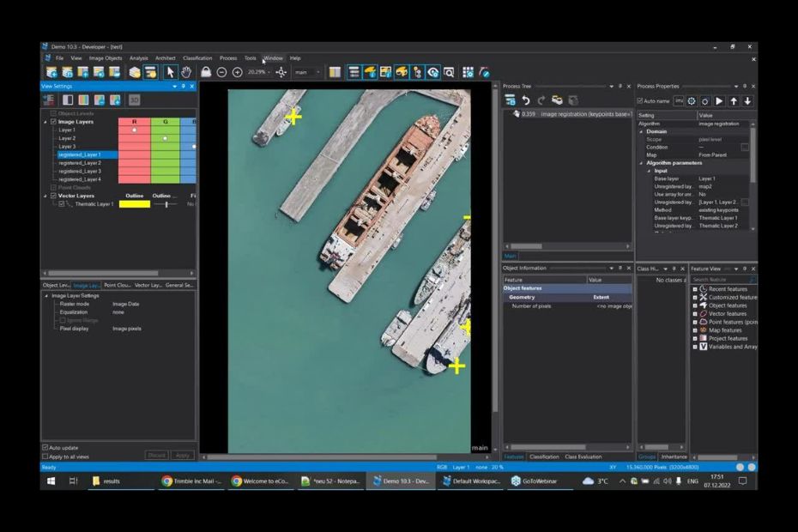Switch to the Class Evaluation tab
798x532 pixels.
point(583,456)
